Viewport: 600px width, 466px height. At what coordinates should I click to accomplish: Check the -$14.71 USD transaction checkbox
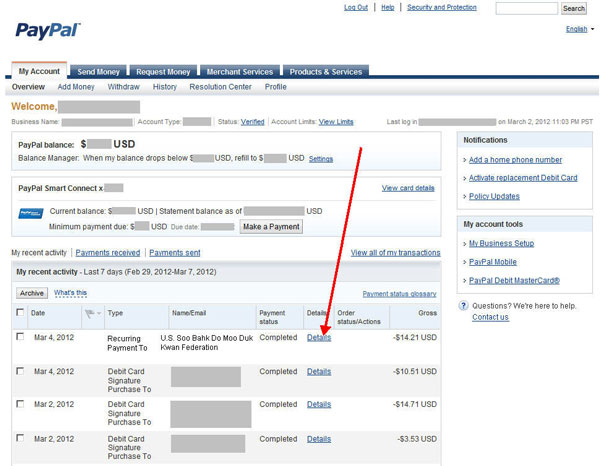20,404
